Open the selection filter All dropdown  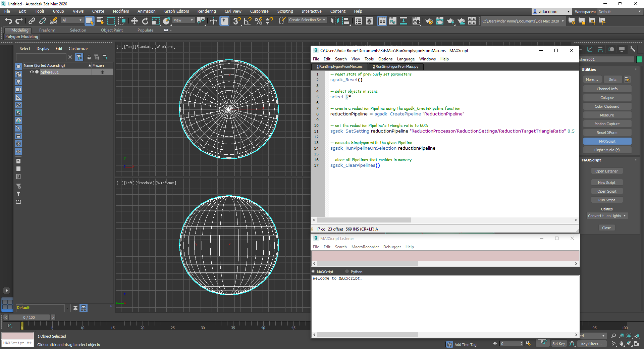tap(71, 20)
